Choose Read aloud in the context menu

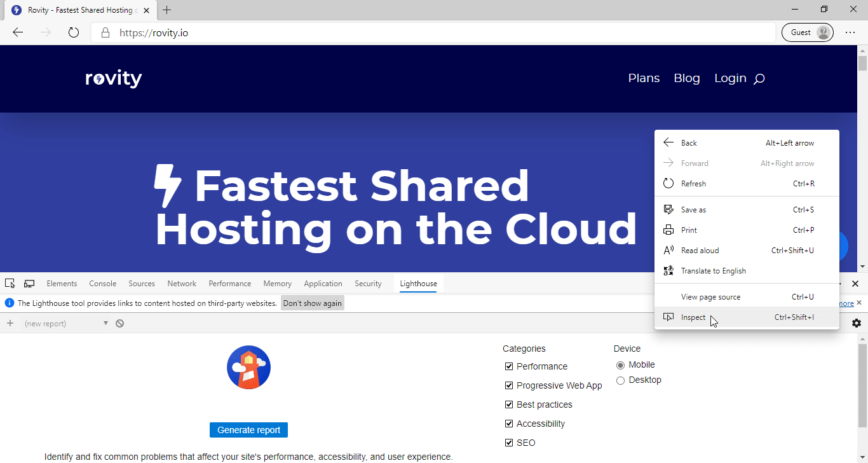pyautogui.click(x=747, y=251)
